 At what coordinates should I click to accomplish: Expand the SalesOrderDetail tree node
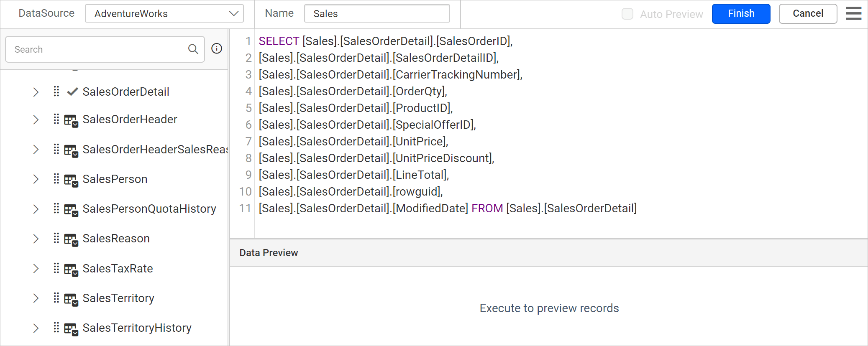(36, 92)
